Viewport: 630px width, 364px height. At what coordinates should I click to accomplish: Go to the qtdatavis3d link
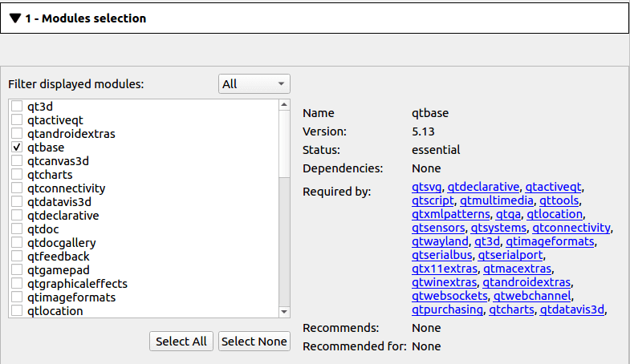[x=571, y=309]
